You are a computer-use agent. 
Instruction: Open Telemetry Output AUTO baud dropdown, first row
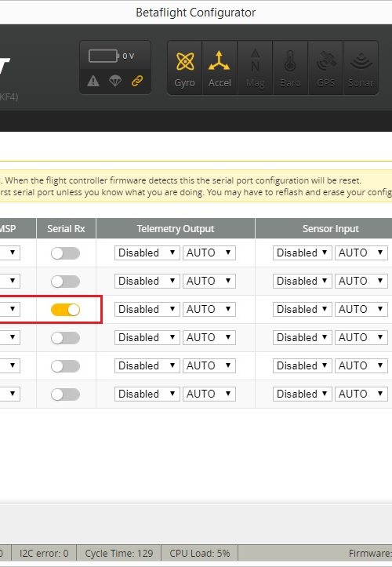209,253
